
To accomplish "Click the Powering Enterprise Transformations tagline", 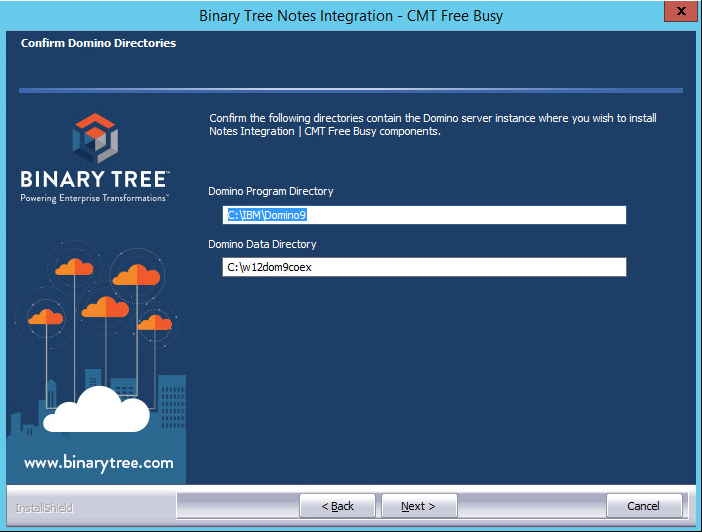I will (94, 198).
